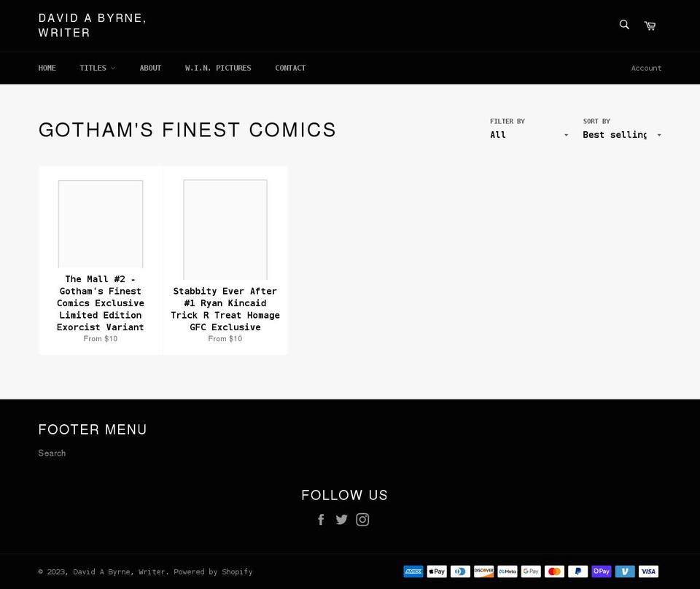This screenshot has height=589, width=700.
Task: Open the About page
Action: pos(150,68)
